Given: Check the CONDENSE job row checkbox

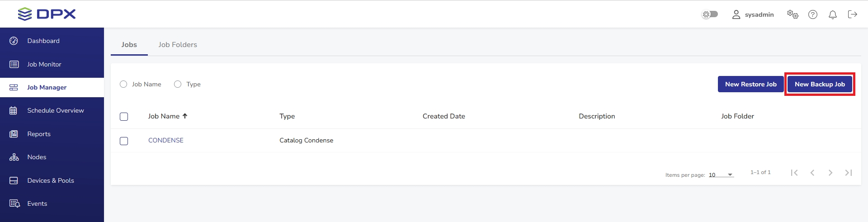Looking at the screenshot, I should pyautogui.click(x=124, y=141).
